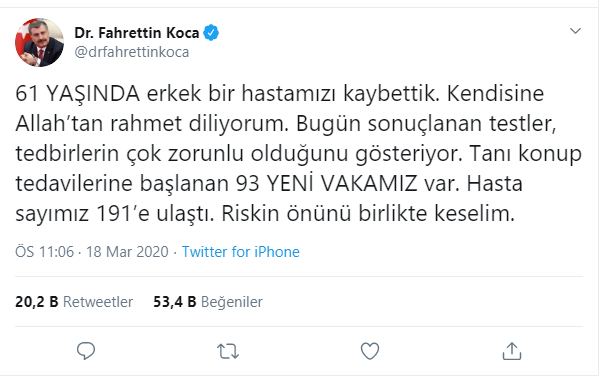Expand the tweet options chevron
The image size is (603, 376).
click(x=575, y=31)
